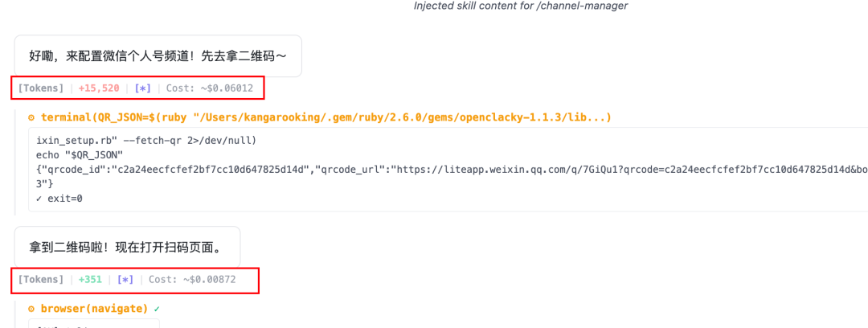
Task: Click the collapsed output block under browser(navigate)
Action: 94,323
